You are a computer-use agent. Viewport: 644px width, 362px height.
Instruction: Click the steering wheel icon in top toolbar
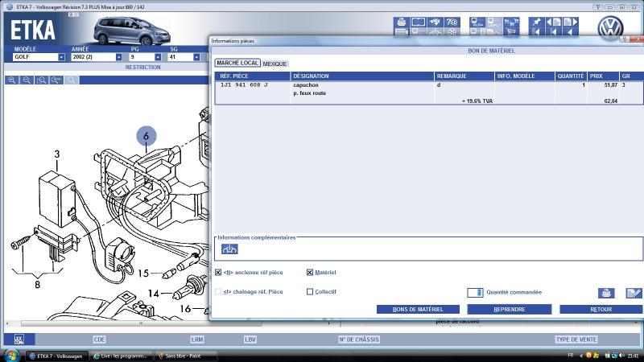(452, 32)
